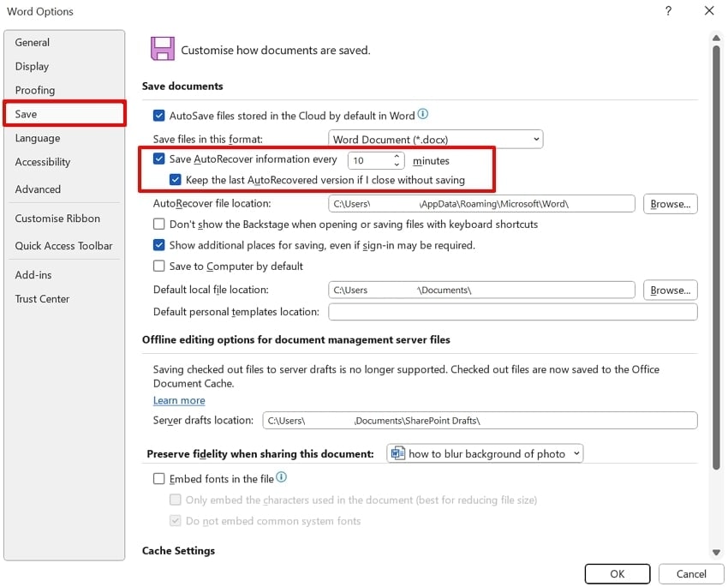
Task: Open the Proofing category
Action: 64,90
